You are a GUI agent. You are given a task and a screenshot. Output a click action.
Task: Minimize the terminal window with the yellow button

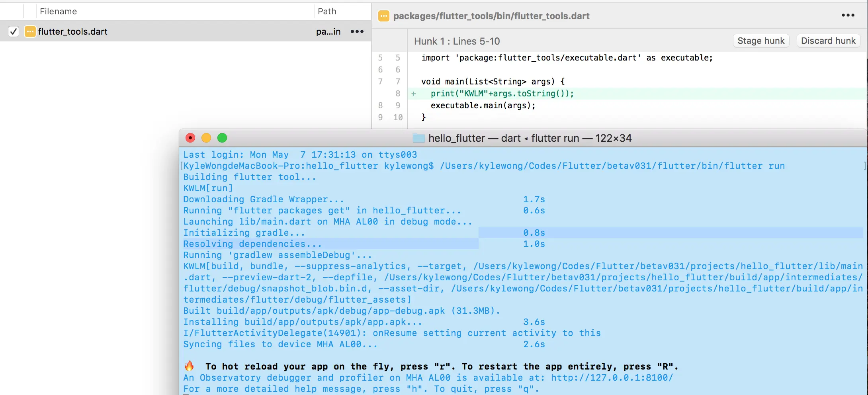tap(206, 138)
